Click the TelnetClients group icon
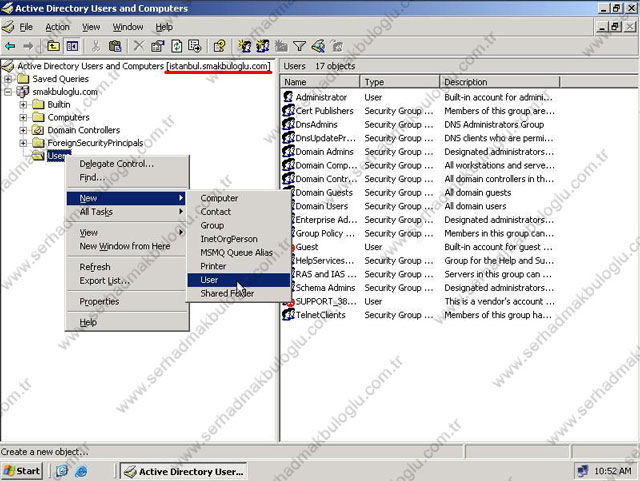The height and width of the screenshot is (481, 640). tap(288, 315)
